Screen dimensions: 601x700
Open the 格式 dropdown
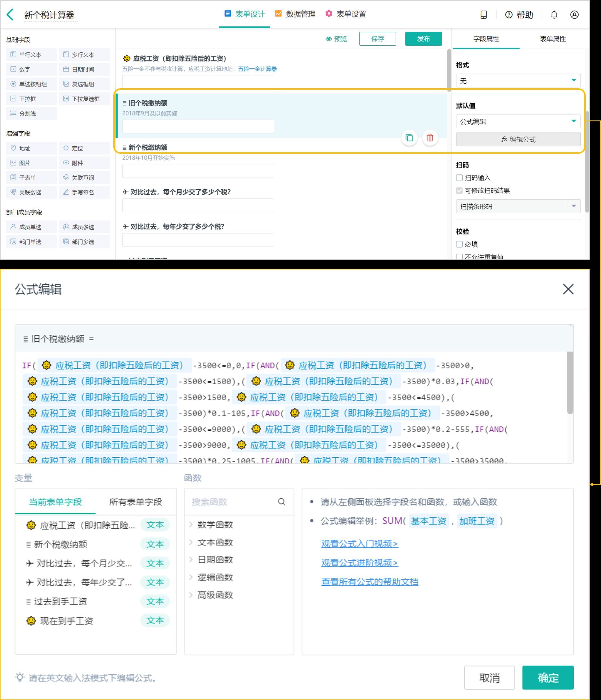pos(518,81)
